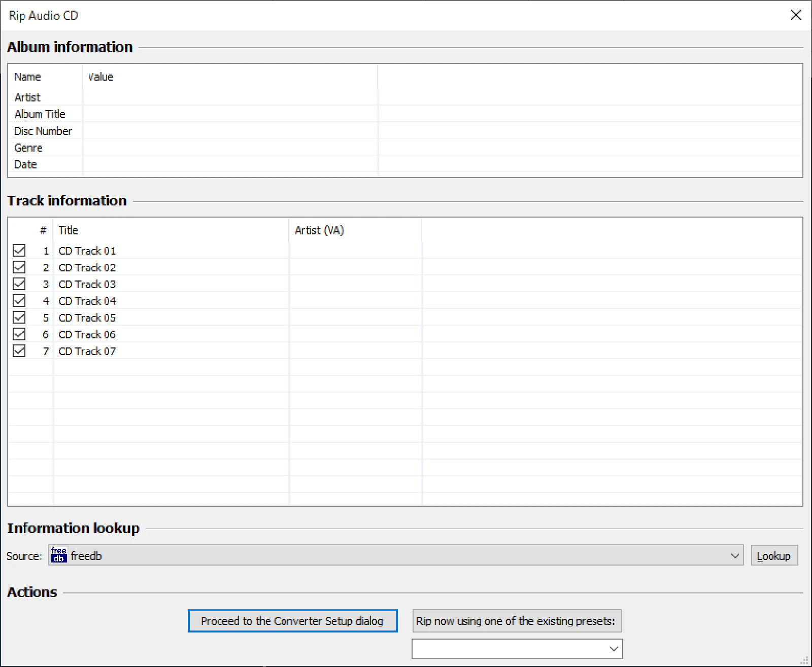This screenshot has width=812, height=667.
Task: Expand the freedb Source dropdown
Action: coord(734,555)
